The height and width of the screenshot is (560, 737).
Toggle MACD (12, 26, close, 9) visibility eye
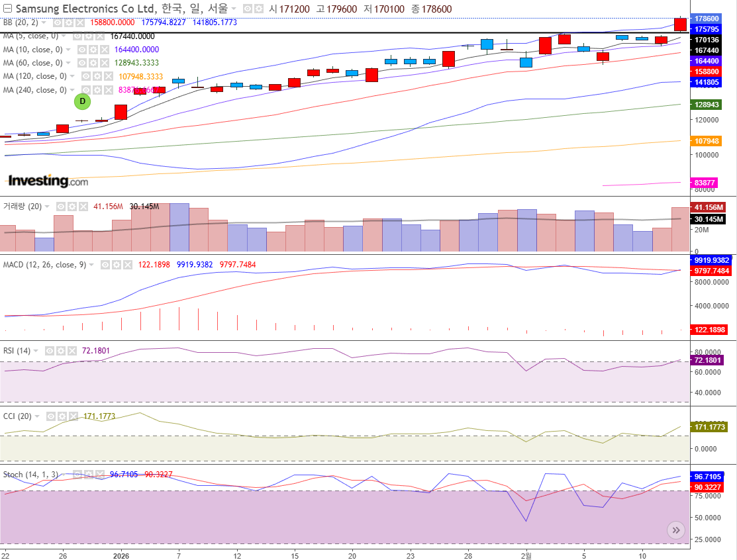(x=105, y=265)
